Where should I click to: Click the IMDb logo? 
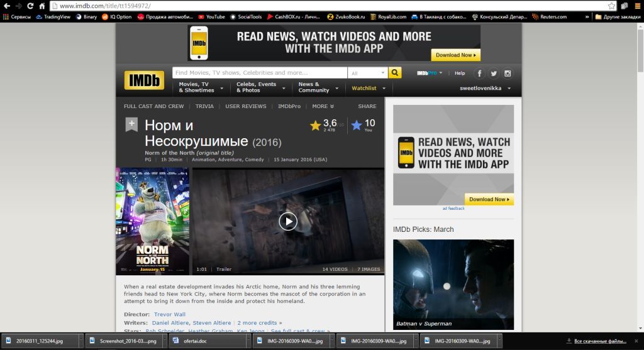point(144,80)
